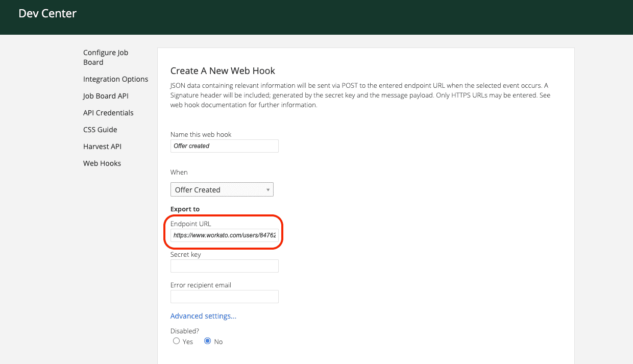Select the Error recipient email field
The image size is (633, 364).
tap(224, 296)
